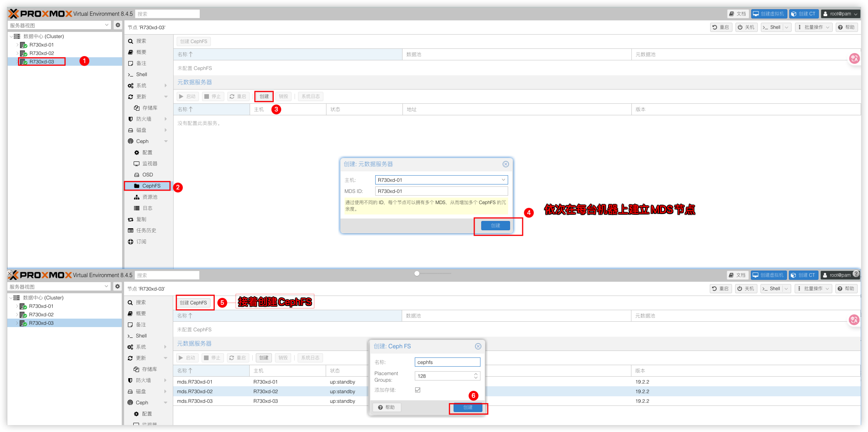The image size is (868, 432).
Task: Close the 创建: Ceph FS dialog with its X icon
Action: (x=478, y=346)
